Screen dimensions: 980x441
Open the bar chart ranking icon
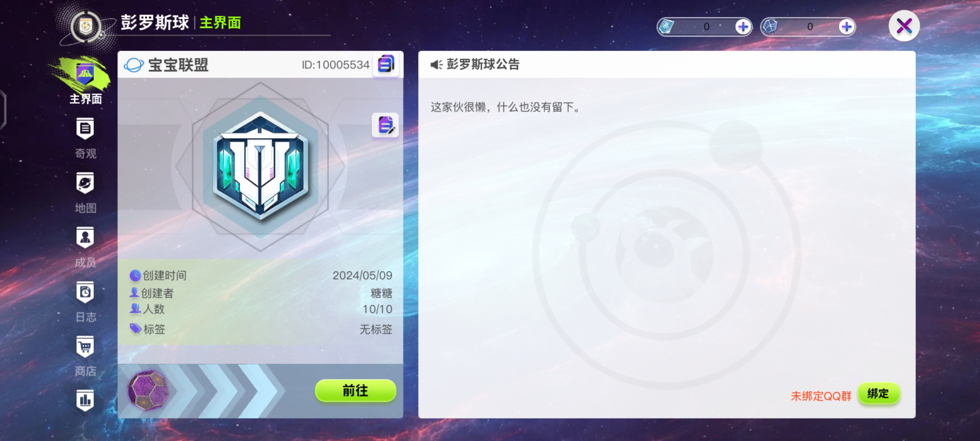(85, 400)
